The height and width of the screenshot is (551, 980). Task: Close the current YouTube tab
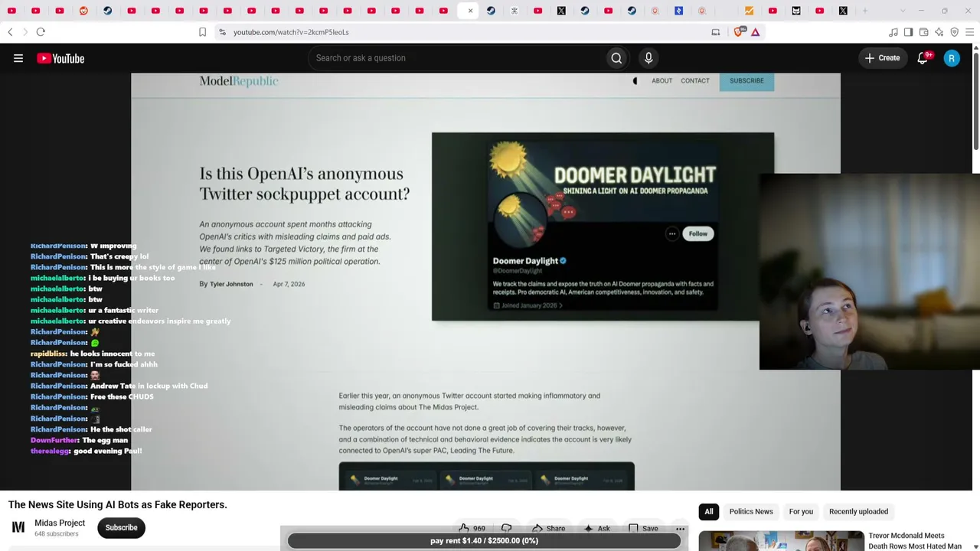tap(470, 11)
